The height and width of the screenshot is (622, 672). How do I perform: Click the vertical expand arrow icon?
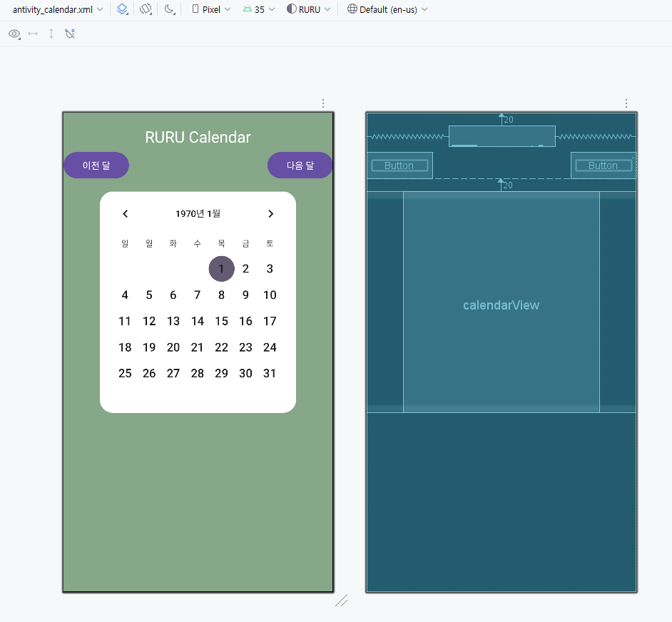click(x=51, y=34)
